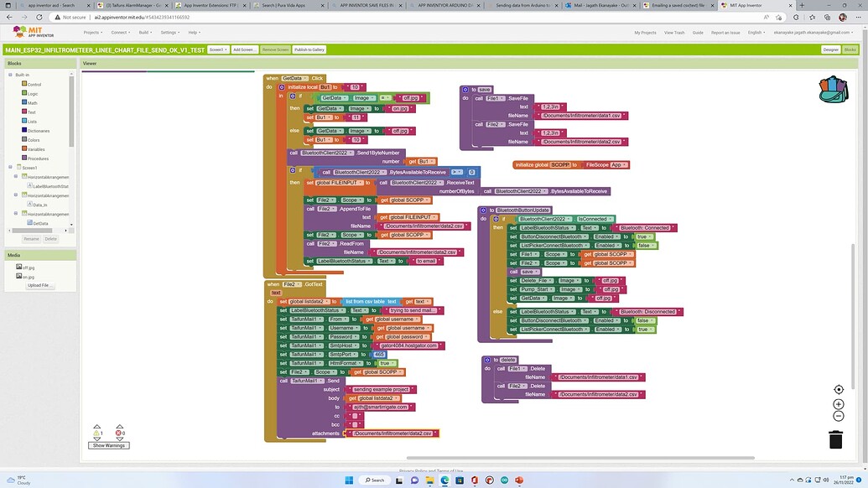The height and width of the screenshot is (488, 868).
Task: Click the errors counter indicator
Action: tap(120, 433)
